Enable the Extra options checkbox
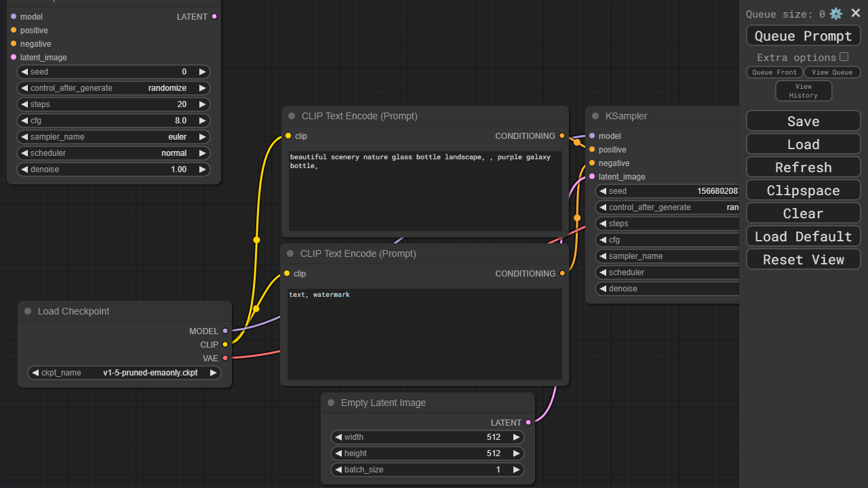Image resolution: width=868 pixels, height=488 pixels. [844, 57]
